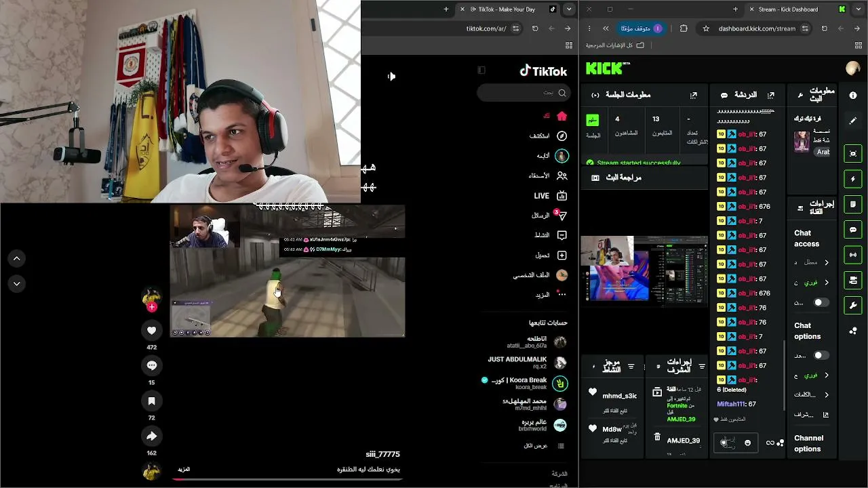Bookmark the TikTok video
The width and height of the screenshot is (868, 488).
pyautogui.click(x=152, y=401)
